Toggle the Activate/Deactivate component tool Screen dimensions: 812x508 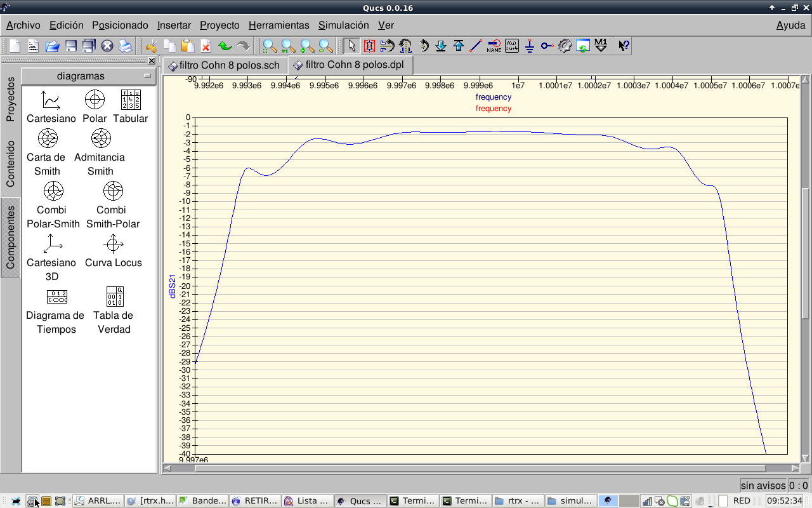point(369,46)
